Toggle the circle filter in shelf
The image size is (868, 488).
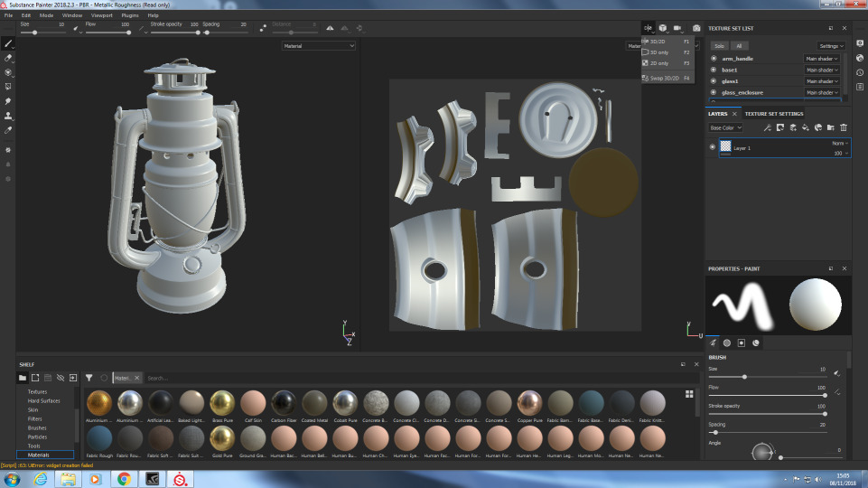click(104, 378)
